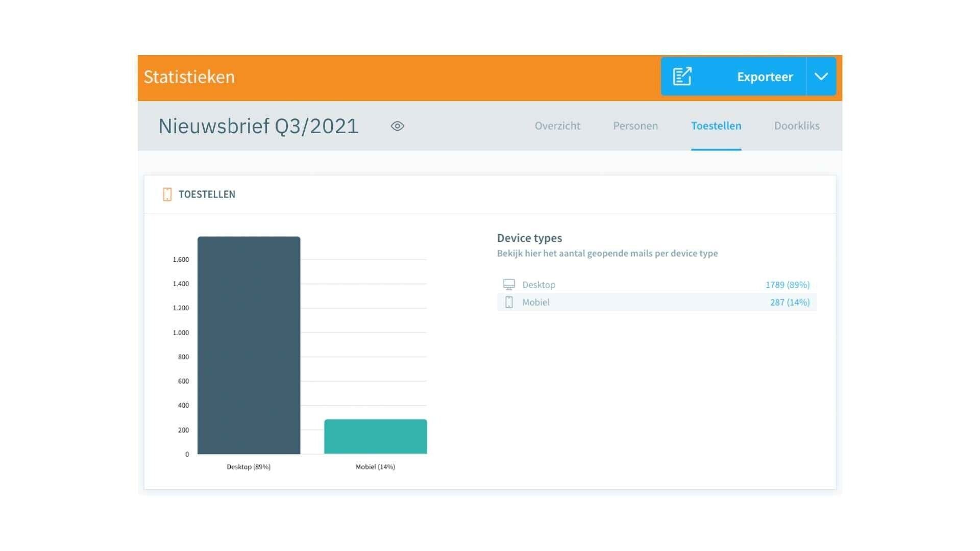Click the Statistieken header title

click(189, 77)
